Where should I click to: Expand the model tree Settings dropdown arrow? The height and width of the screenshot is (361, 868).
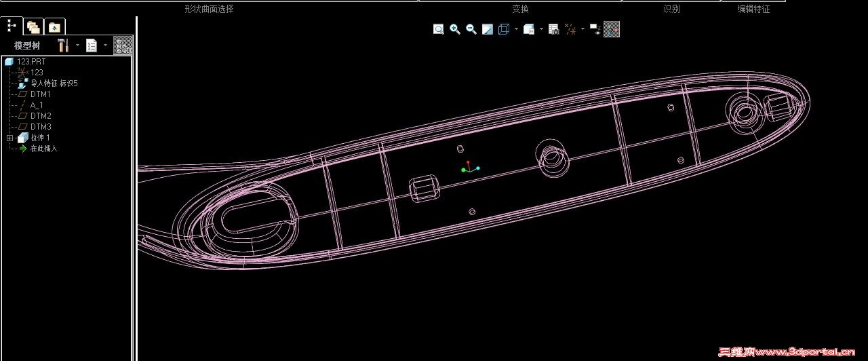point(77,45)
